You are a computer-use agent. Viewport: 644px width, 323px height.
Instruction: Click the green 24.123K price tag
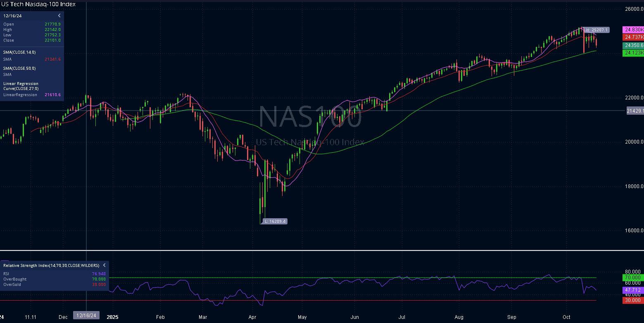[633, 53]
